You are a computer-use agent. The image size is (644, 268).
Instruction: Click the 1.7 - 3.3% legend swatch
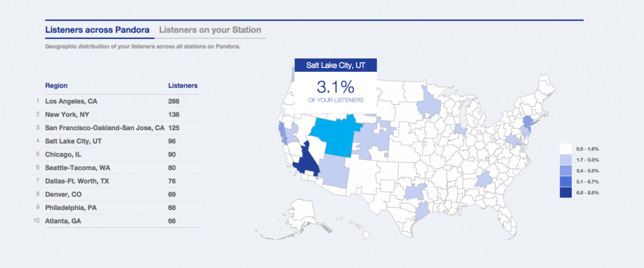tap(565, 160)
